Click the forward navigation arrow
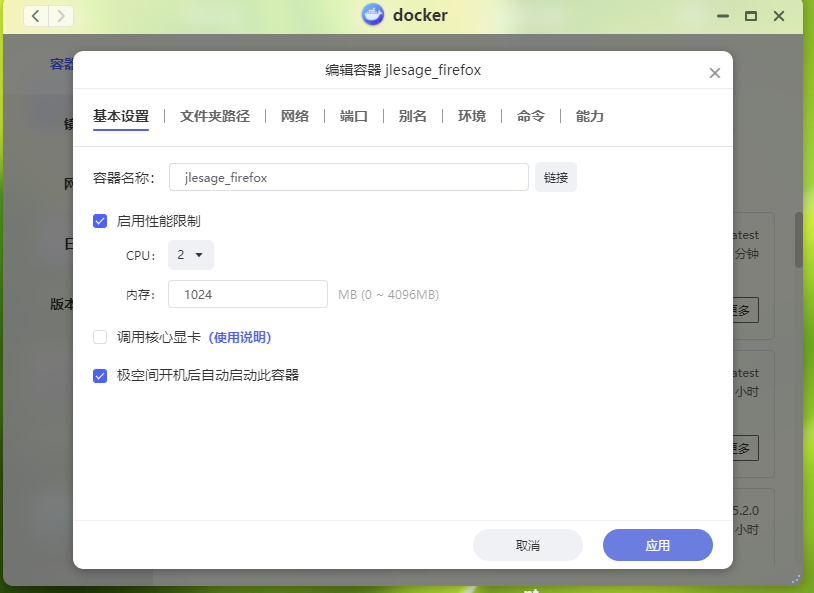Image resolution: width=814 pixels, height=593 pixels. coord(61,16)
